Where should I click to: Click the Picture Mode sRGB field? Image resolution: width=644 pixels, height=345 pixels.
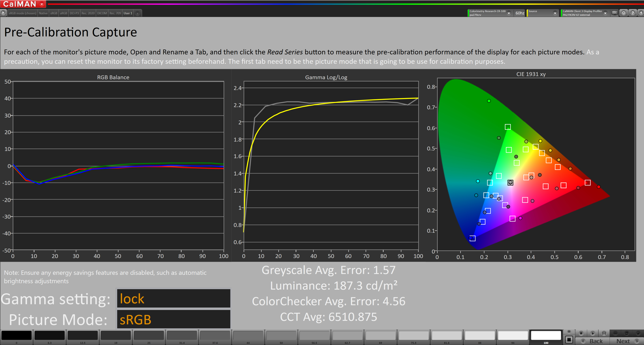point(174,319)
